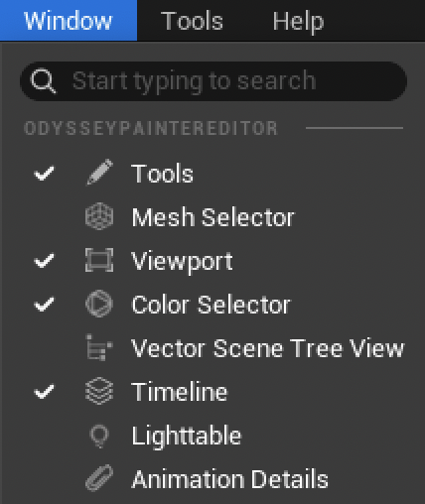This screenshot has width=425, height=504.
Task: Click the paperclip icon for Animation Details
Action: tap(99, 478)
